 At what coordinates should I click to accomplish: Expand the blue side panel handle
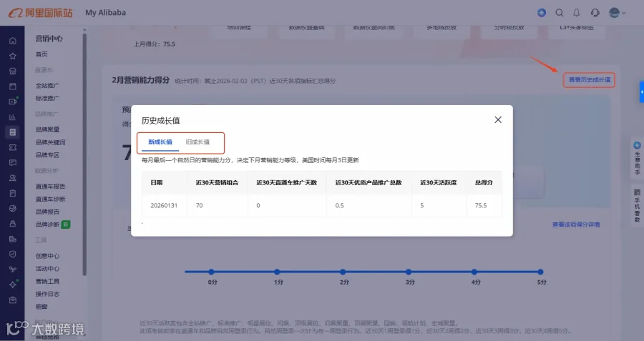(x=642, y=92)
